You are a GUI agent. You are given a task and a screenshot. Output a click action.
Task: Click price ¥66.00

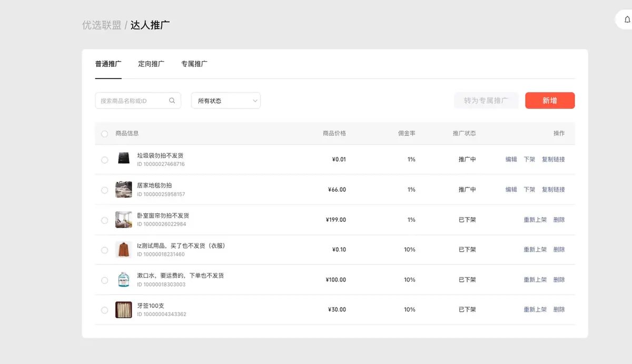[337, 190]
